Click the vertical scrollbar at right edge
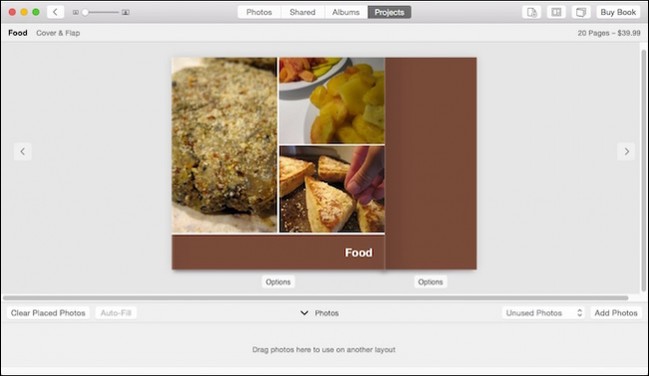Screen dimensions: 649x376 tap(644, 170)
